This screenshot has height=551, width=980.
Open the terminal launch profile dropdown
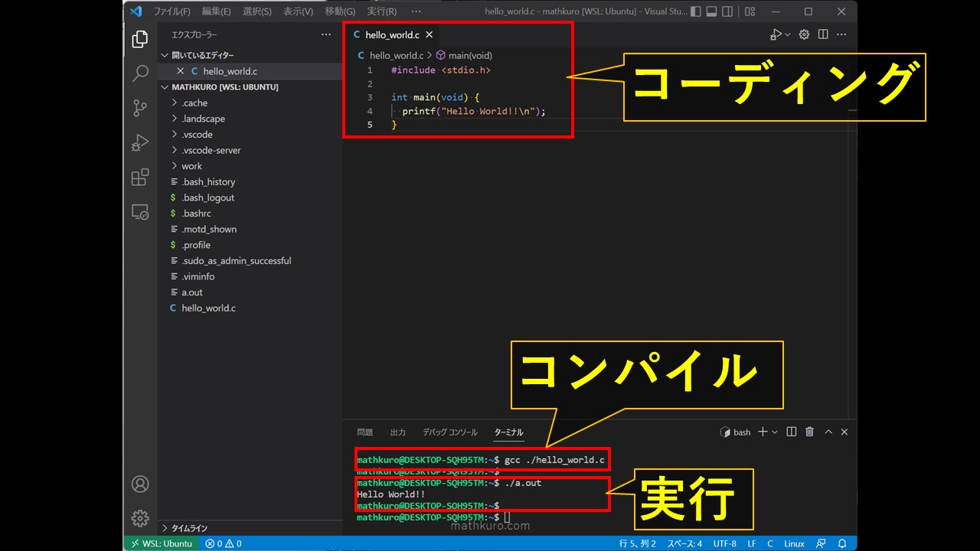[x=774, y=432]
